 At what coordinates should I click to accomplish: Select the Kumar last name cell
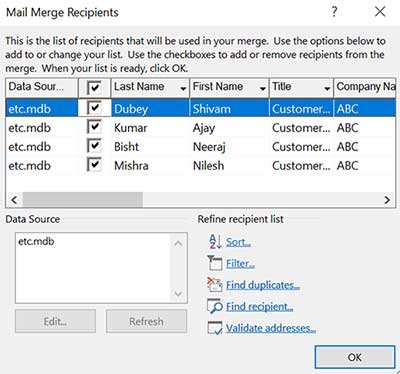(x=131, y=128)
